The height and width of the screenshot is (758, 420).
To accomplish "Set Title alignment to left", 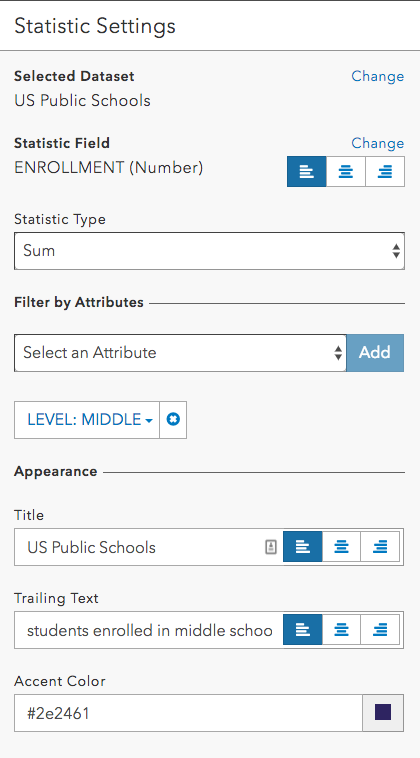I will coord(303,547).
